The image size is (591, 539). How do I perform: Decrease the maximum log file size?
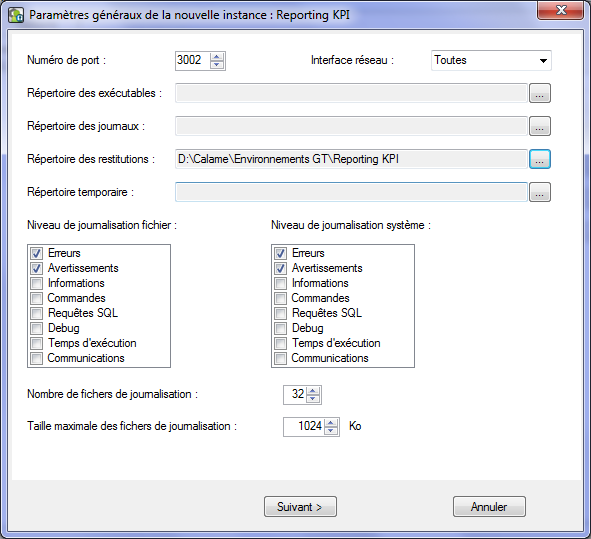click(331, 430)
